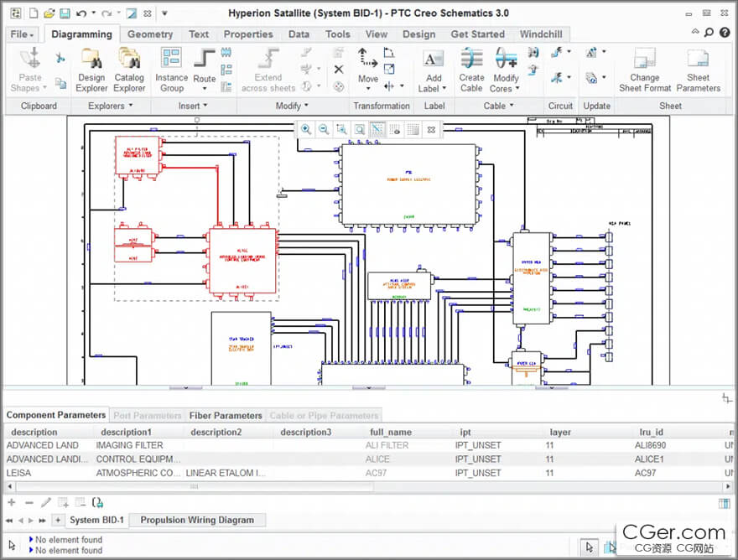
Task: Open the help question mark icon
Action: tap(725, 33)
